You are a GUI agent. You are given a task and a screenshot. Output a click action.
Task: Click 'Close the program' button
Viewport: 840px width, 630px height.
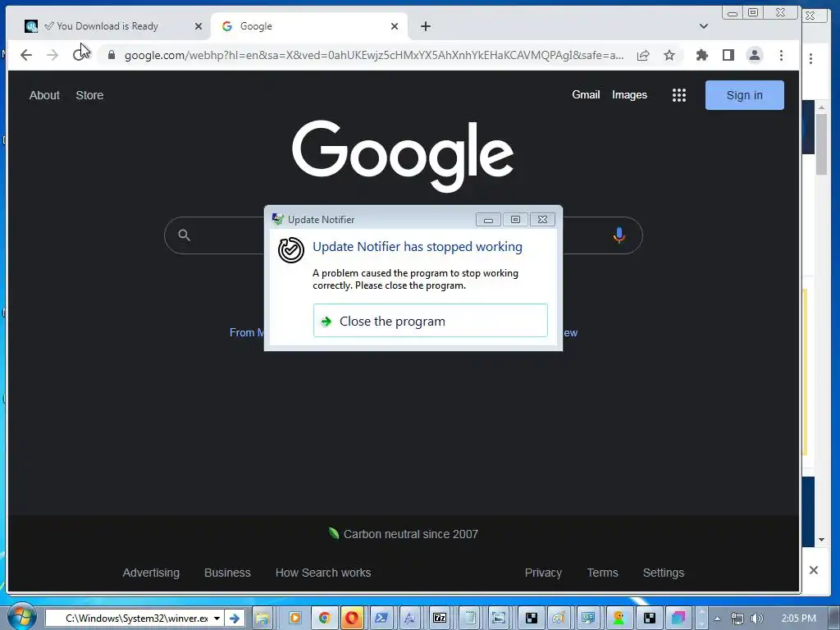[x=430, y=321]
